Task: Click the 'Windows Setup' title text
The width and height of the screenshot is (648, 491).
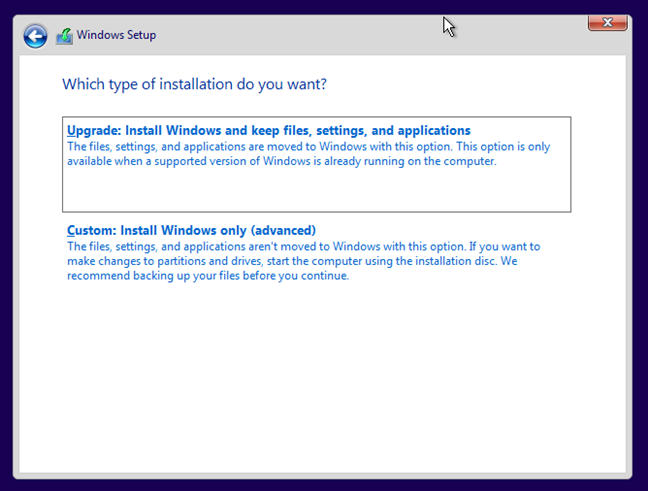Action: click(117, 36)
